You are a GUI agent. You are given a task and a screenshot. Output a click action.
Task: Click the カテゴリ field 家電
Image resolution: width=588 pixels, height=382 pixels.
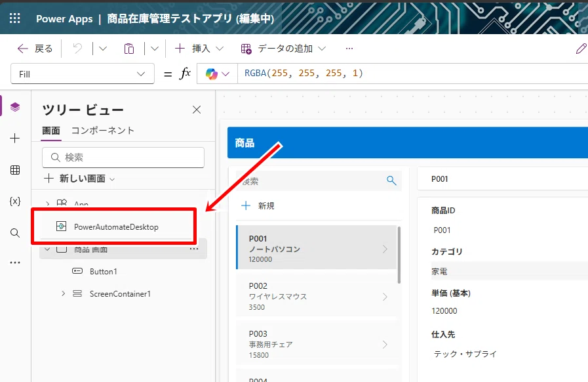(509, 271)
